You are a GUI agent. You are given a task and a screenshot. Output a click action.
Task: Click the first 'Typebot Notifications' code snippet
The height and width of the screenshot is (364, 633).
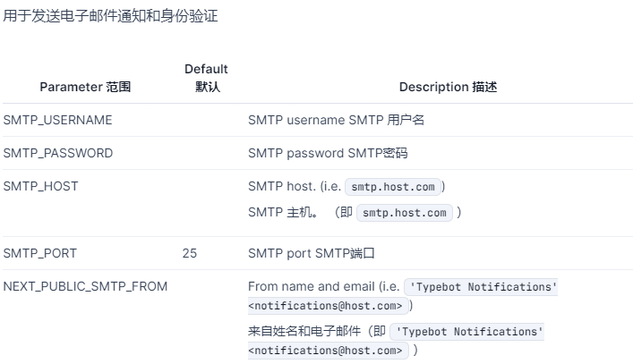483,287
